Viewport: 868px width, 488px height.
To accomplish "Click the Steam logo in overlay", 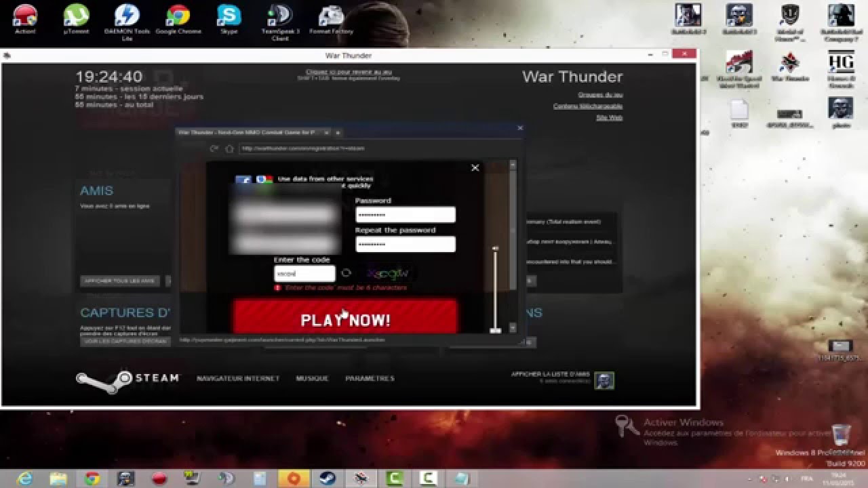I will coord(127,381).
